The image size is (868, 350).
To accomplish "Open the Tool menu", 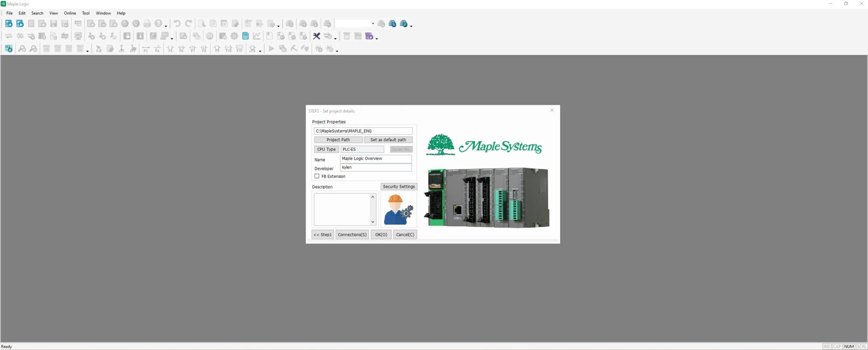I will 86,13.
